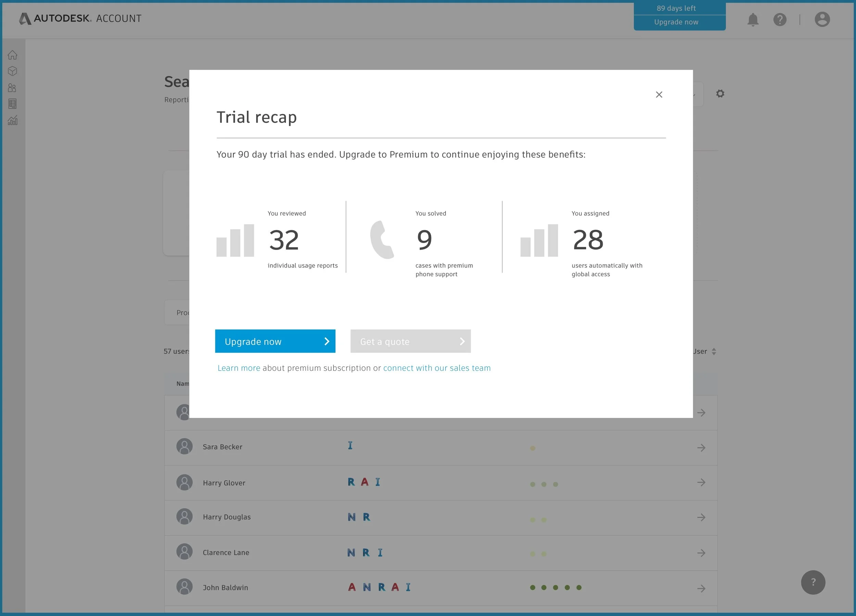Click Upgrade now in header trial banner
The height and width of the screenshot is (616, 856).
point(676,22)
